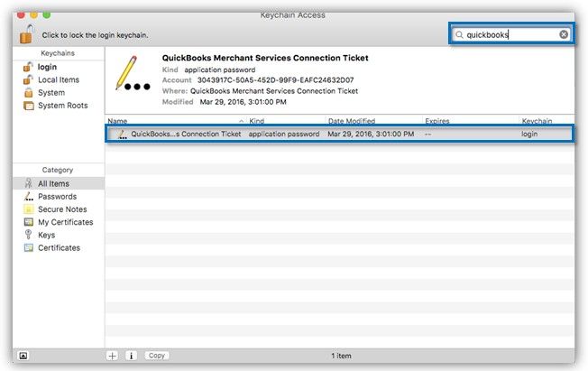Sort by the Keychain column

(537, 121)
